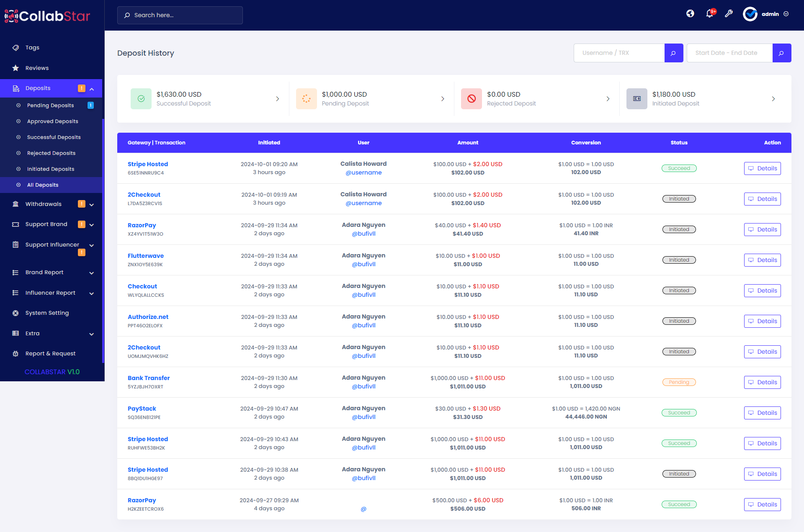
Task: Open the notifications bell with 9+ badge
Action: tap(709, 14)
